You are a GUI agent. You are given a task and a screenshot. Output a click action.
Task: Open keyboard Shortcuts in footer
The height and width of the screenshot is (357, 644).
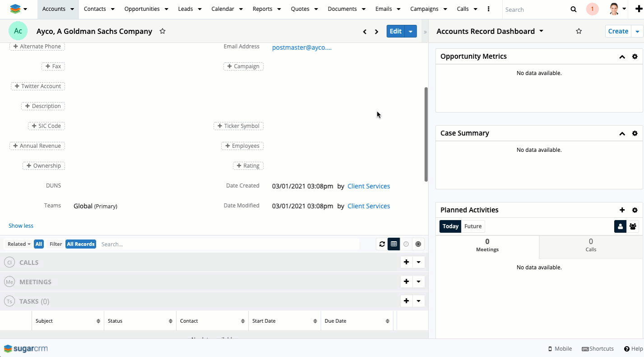(598, 349)
